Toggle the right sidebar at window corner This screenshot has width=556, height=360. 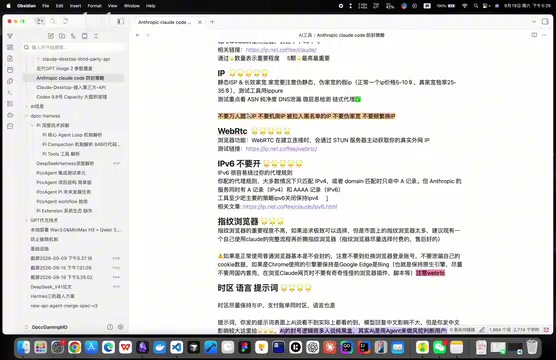(545, 22)
